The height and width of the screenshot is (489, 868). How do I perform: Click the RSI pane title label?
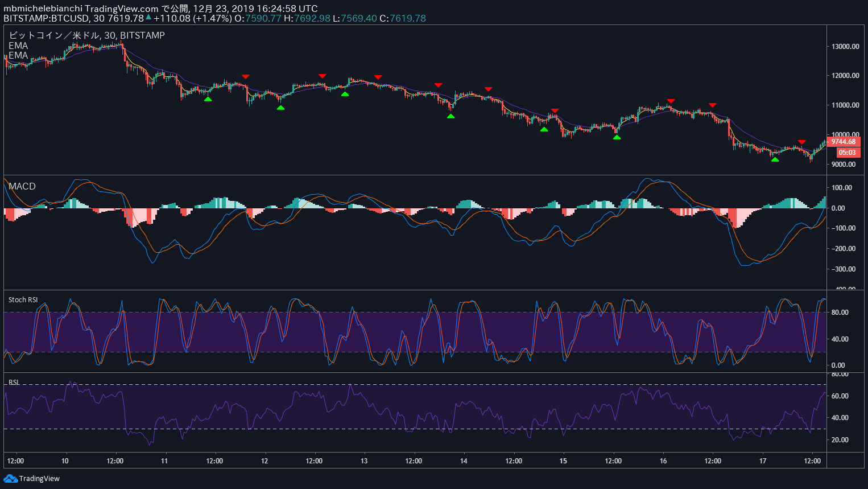(x=14, y=382)
